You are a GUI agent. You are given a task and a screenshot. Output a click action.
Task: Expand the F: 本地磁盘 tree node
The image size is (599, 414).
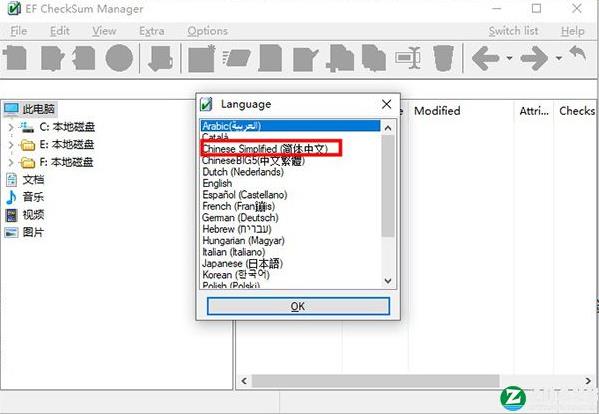point(11,163)
